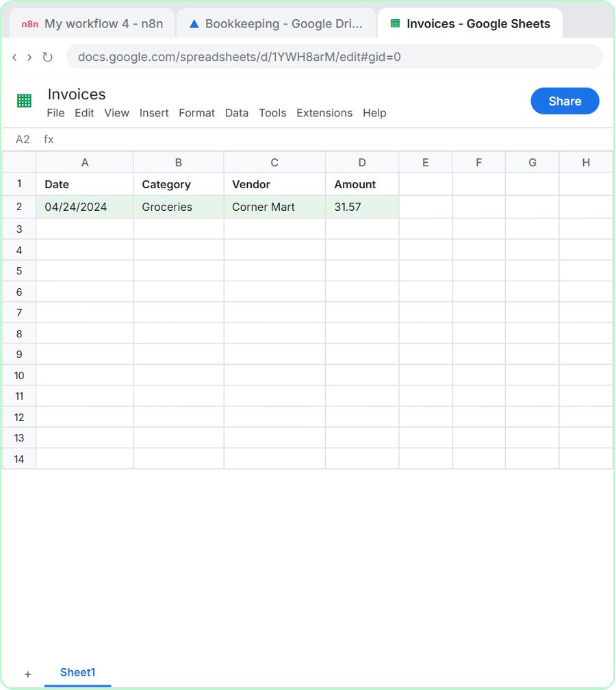Select the Sheet1 tab
616x690 pixels.
click(77, 672)
